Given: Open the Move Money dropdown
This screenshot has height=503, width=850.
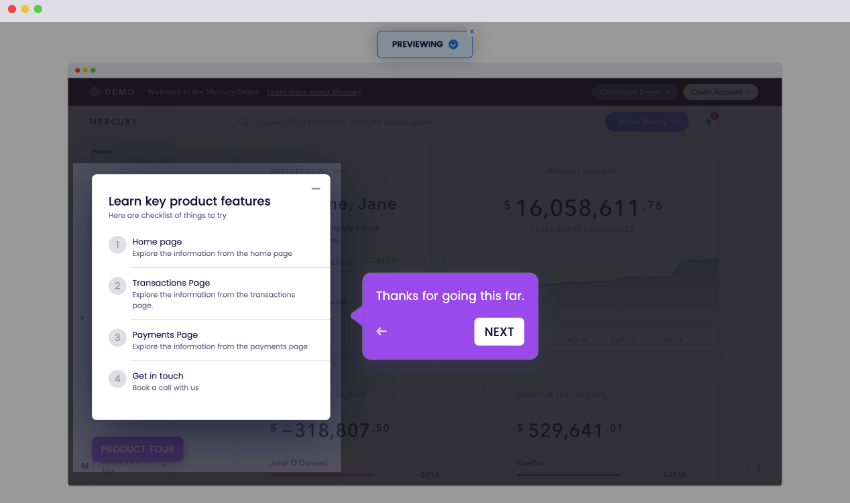Looking at the screenshot, I should pyautogui.click(x=647, y=122).
